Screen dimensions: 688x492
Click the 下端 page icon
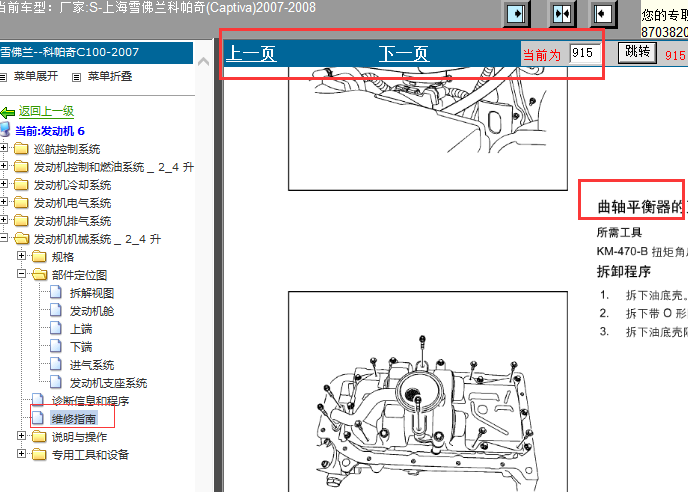[56, 346]
